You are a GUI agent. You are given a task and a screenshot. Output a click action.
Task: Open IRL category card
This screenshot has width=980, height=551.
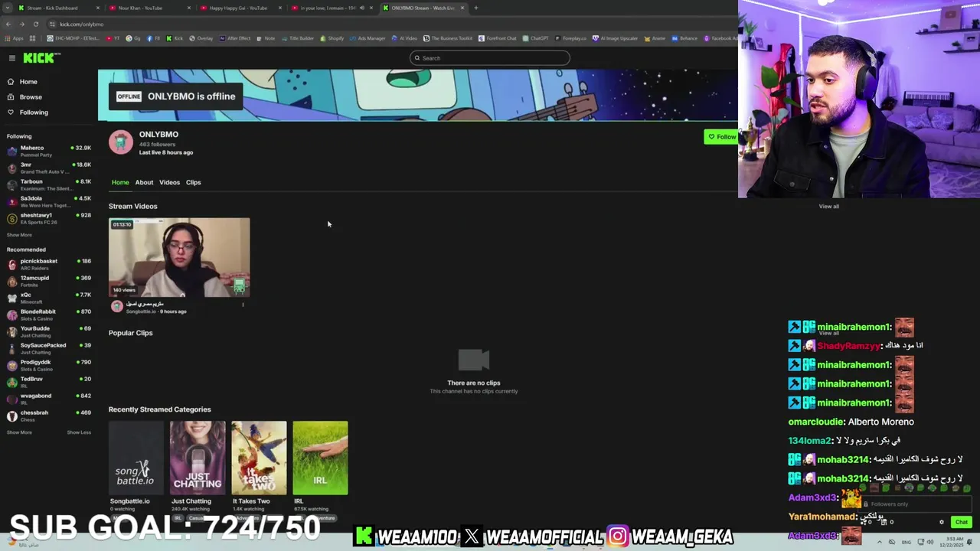point(320,458)
